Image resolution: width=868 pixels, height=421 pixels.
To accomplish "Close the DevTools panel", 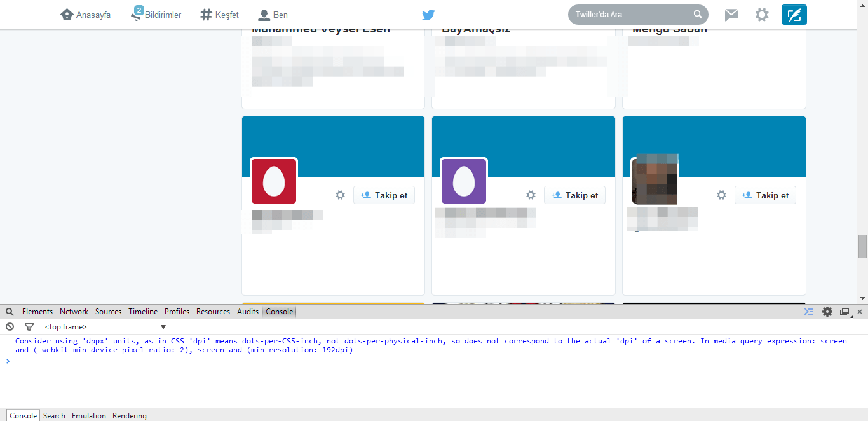I will click(860, 312).
